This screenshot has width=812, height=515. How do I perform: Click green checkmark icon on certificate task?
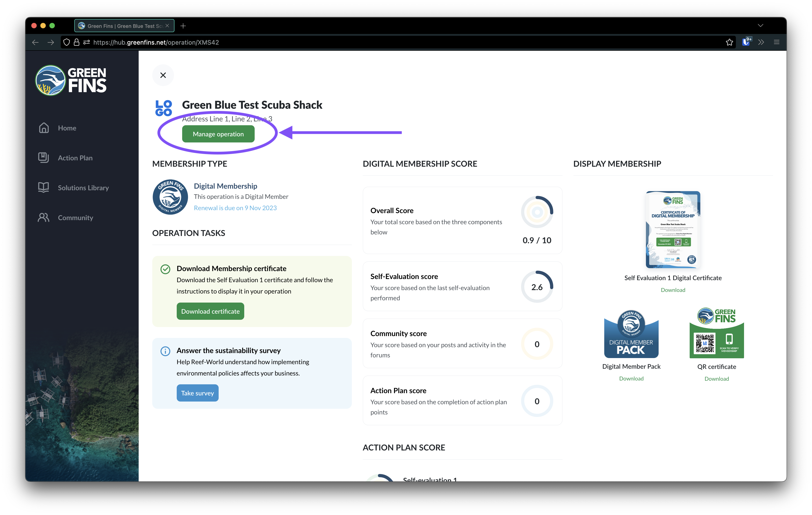(165, 269)
